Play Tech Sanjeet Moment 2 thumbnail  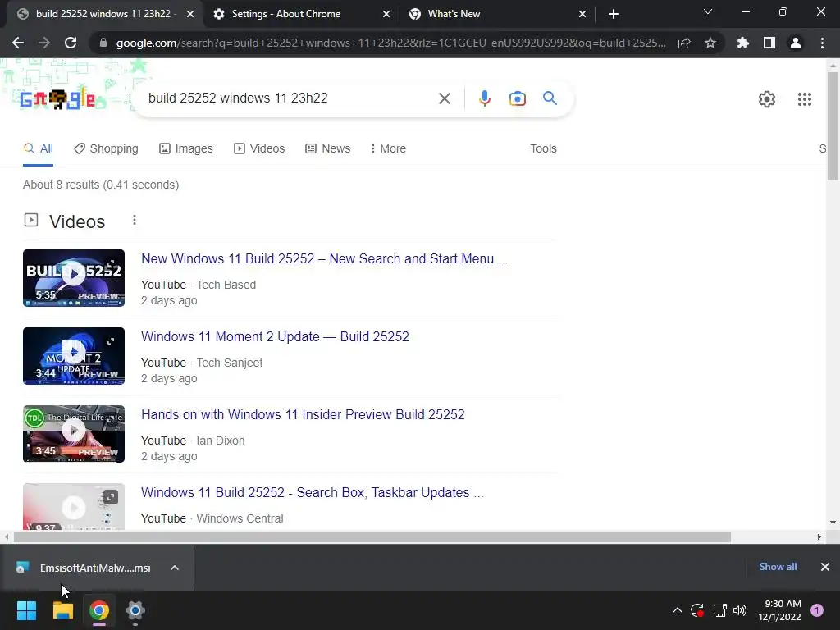[x=74, y=356]
